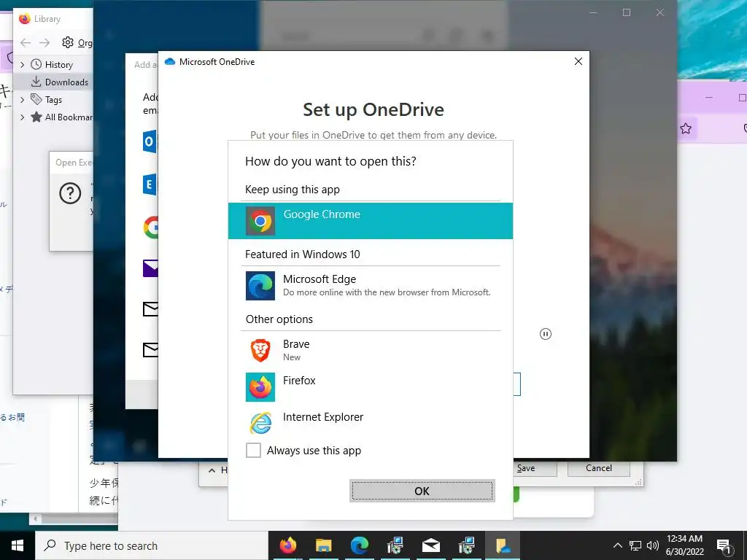Click the Exchange account icon in Add account
Image resolution: width=747 pixels, height=560 pixels.
(150, 184)
